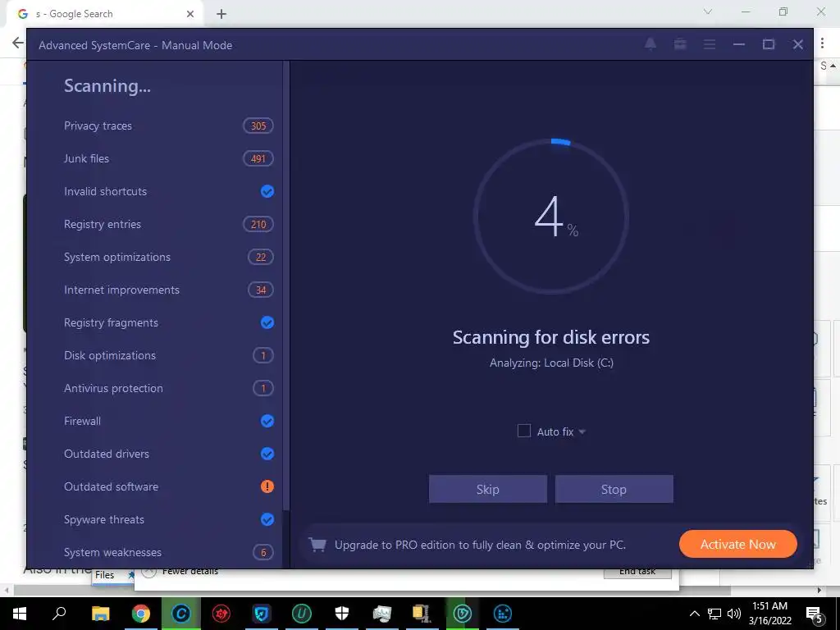Click the Outdated drivers blue checkmark

tap(267, 454)
